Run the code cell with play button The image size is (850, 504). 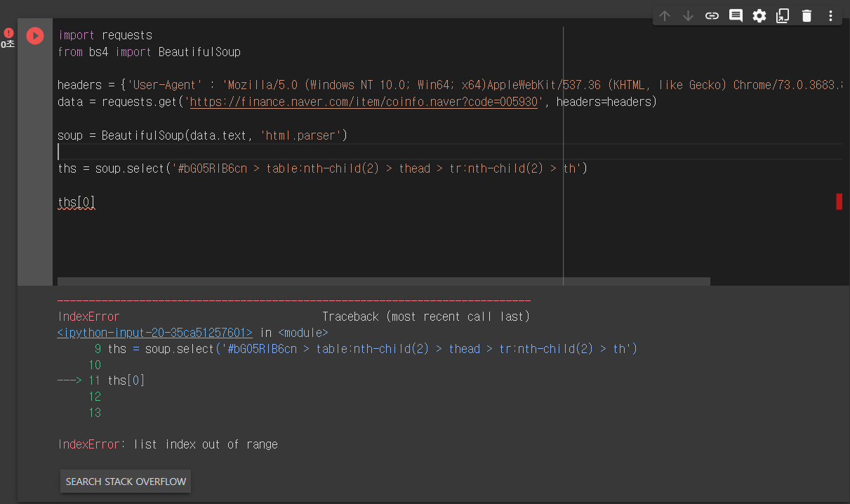tap(35, 35)
